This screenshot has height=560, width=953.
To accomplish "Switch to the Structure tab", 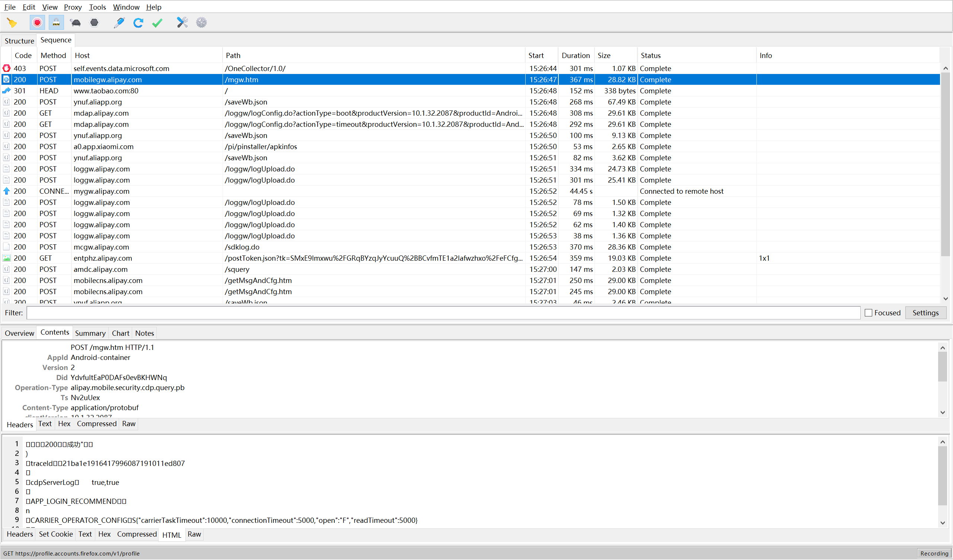I will tap(19, 41).
